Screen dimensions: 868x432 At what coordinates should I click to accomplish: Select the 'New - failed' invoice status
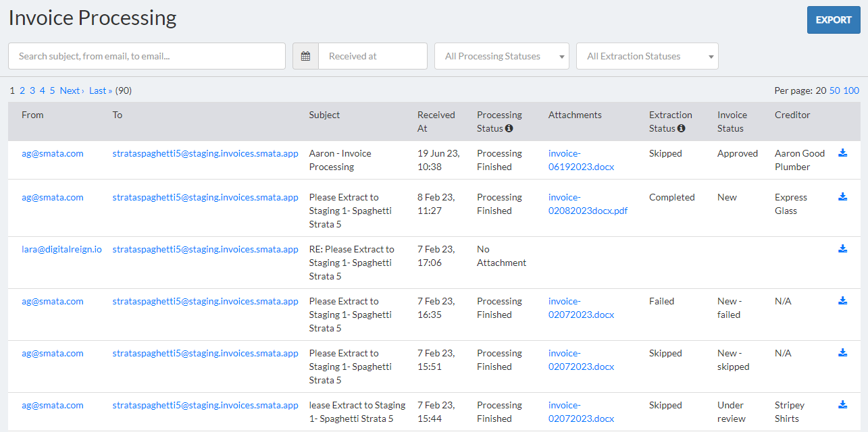pos(731,308)
